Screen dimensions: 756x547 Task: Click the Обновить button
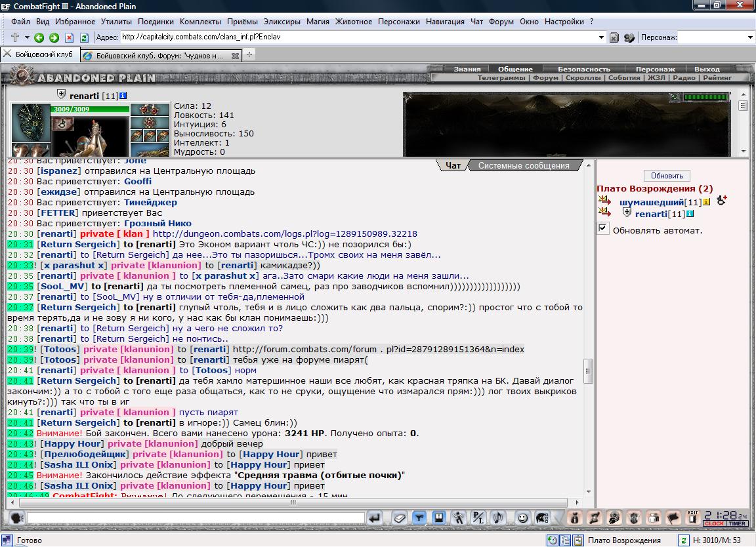[x=667, y=176]
